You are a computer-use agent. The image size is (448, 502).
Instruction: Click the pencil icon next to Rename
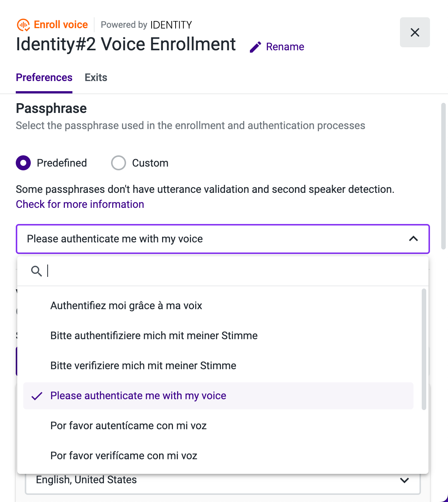255,47
